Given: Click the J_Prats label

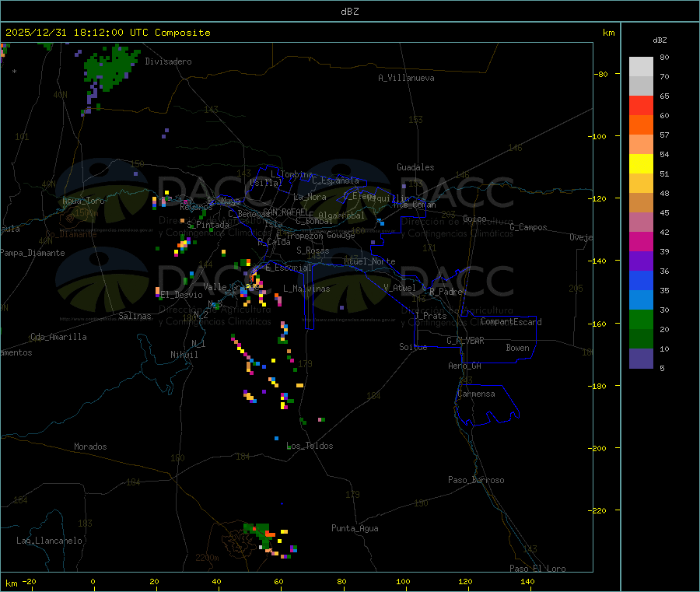Looking at the screenshot, I should coord(430,316).
